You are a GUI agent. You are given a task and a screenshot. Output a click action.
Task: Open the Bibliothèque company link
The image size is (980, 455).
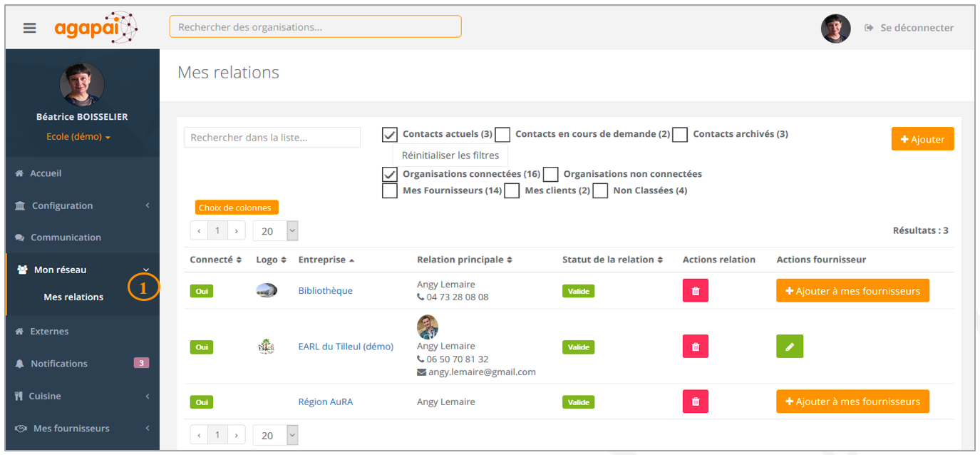pyautogui.click(x=325, y=290)
